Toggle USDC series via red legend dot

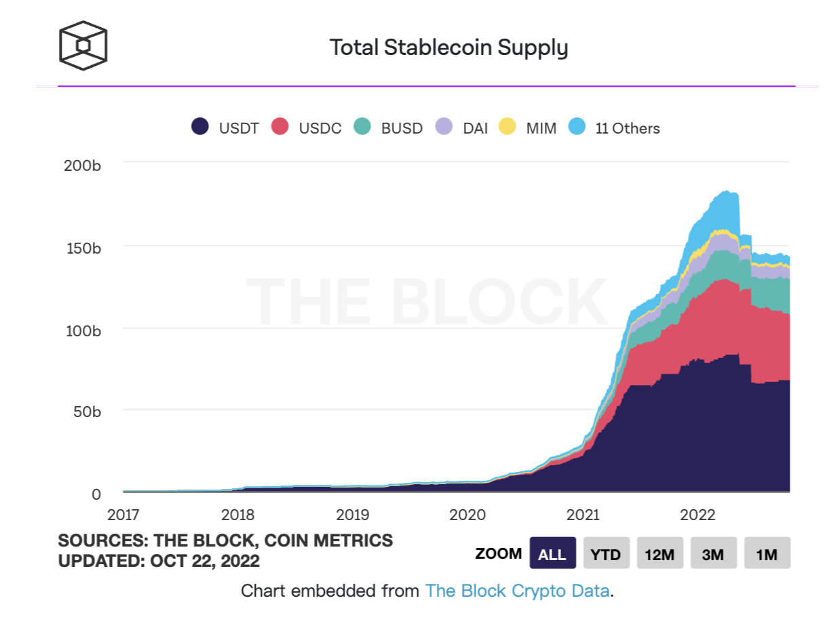coord(280,127)
